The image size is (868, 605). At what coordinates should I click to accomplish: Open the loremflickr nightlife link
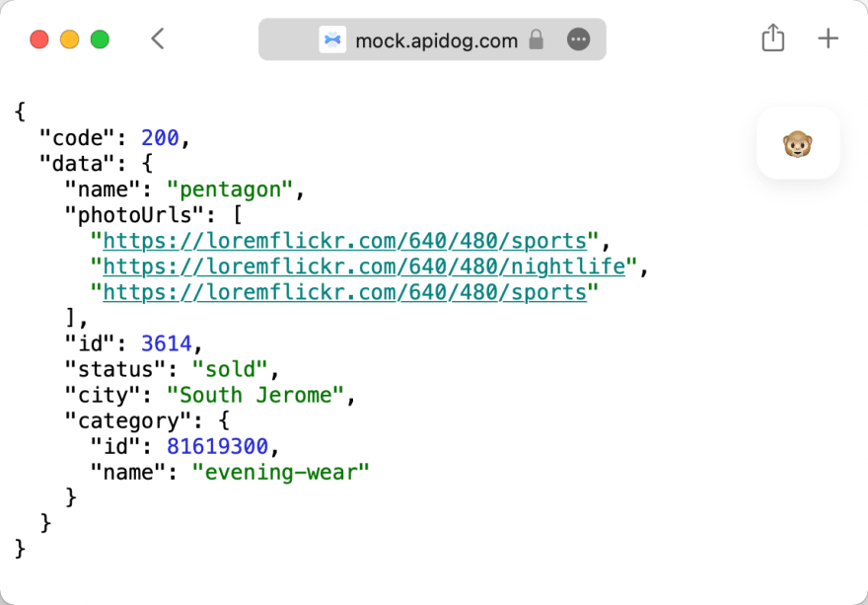coord(364,266)
